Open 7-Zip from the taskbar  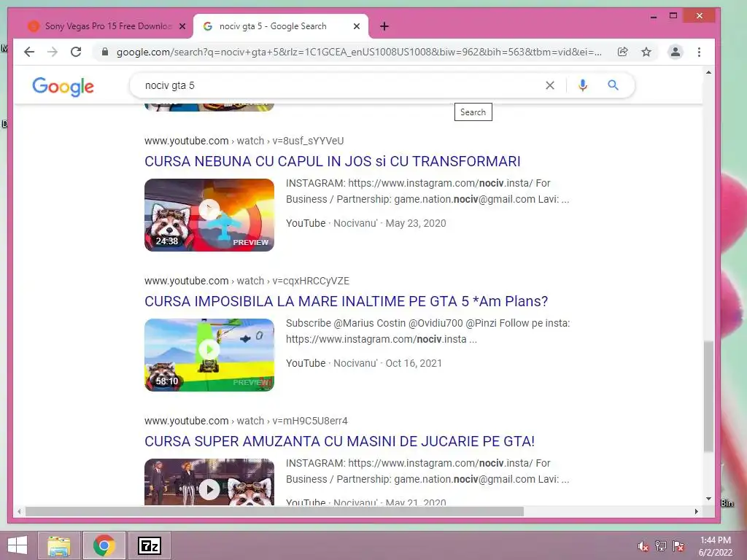click(150, 545)
